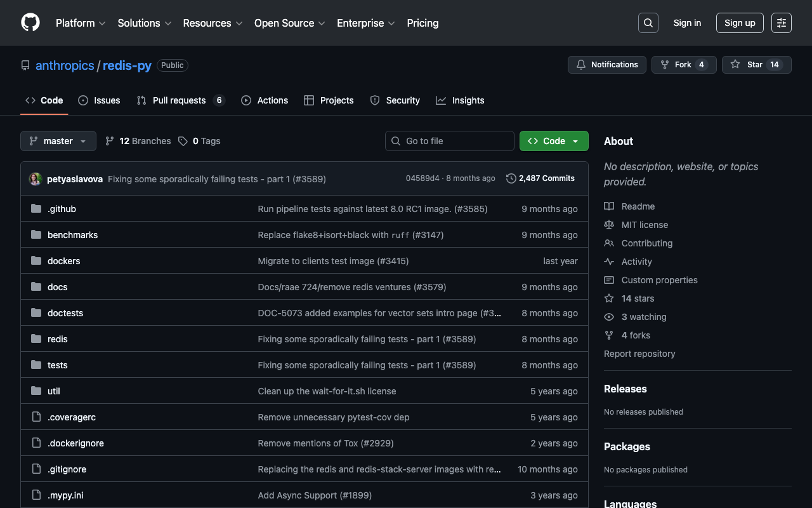Click the .coveragerc file icon
Image resolution: width=812 pixels, height=508 pixels.
[x=36, y=417]
